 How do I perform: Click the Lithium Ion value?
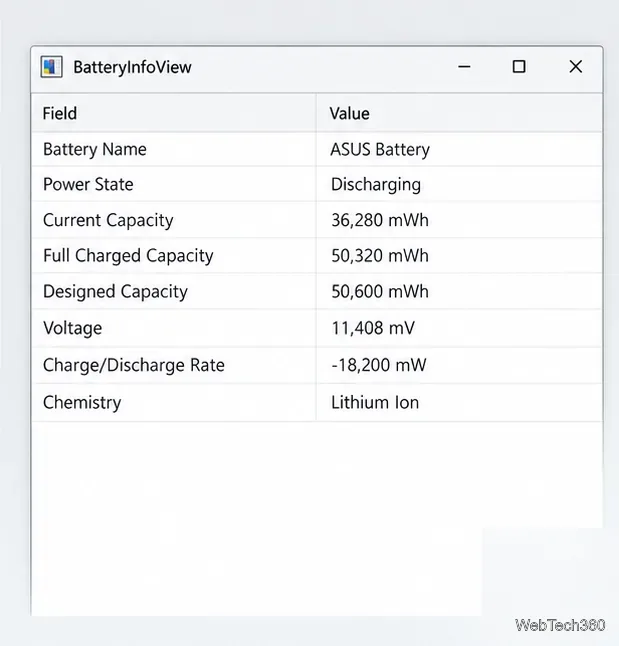(x=375, y=403)
